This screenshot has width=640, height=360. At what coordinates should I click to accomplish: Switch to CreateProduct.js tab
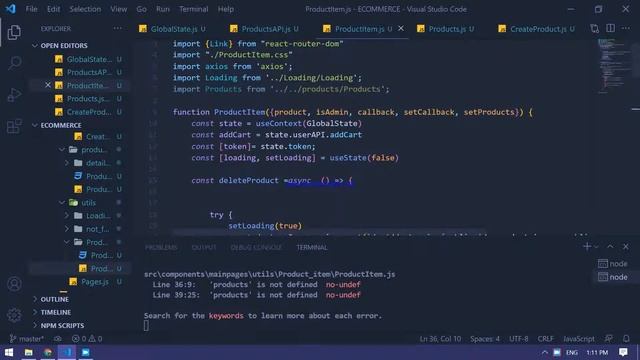pos(537,29)
